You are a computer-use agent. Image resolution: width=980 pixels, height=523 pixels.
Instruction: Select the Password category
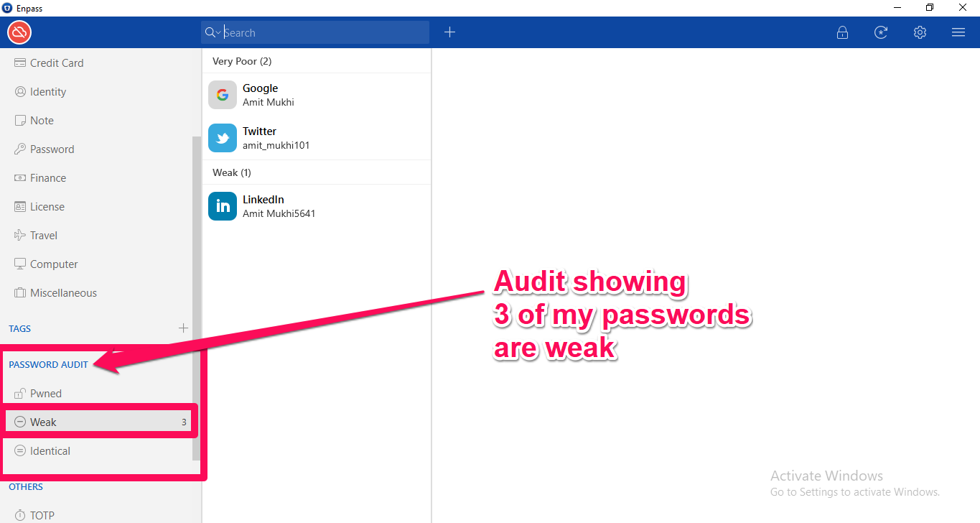96,149
